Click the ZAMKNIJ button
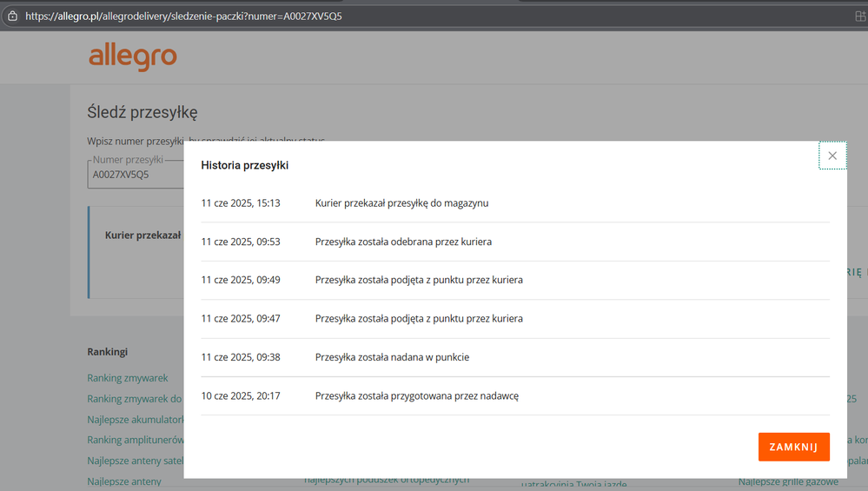The height and width of the screenshot is (491, 868). (x=793, y=447)
